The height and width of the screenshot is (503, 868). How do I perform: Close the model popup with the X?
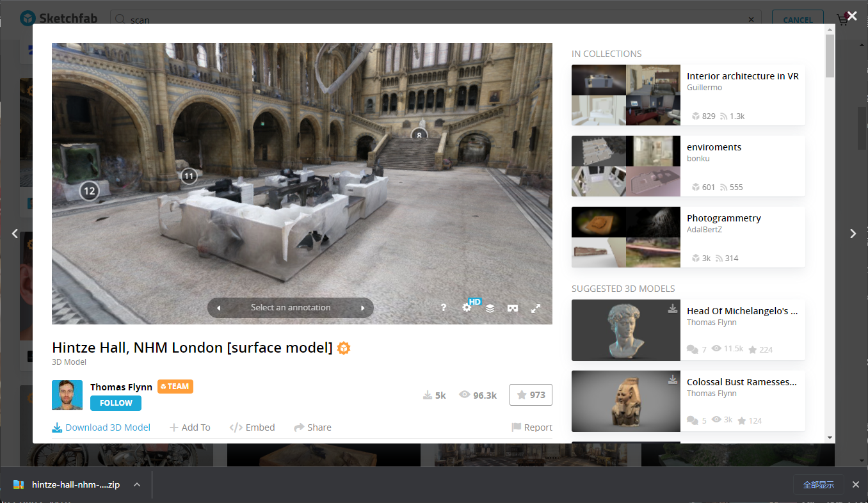point(852,16)
